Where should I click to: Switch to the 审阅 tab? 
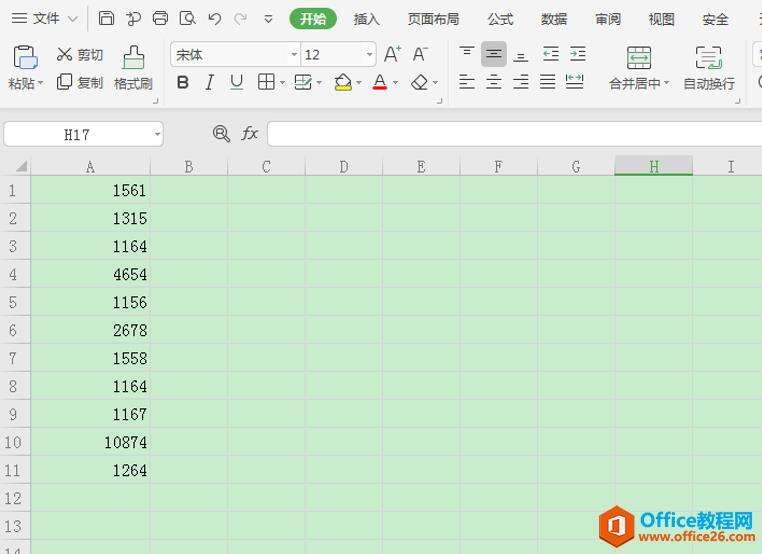pyautogui.click(x=608, y=19)
